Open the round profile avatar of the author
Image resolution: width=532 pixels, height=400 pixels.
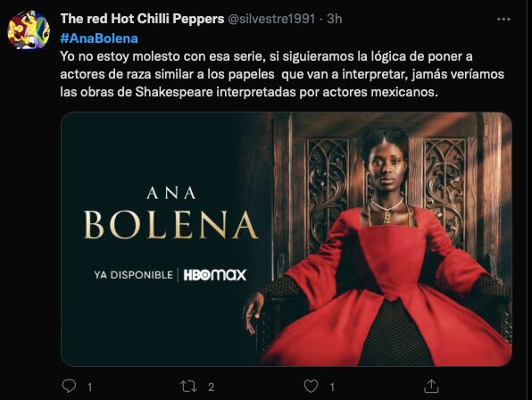[29, 29]
